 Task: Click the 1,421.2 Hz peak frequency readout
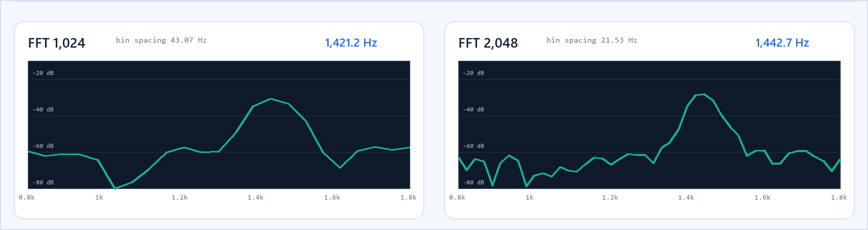351,43
